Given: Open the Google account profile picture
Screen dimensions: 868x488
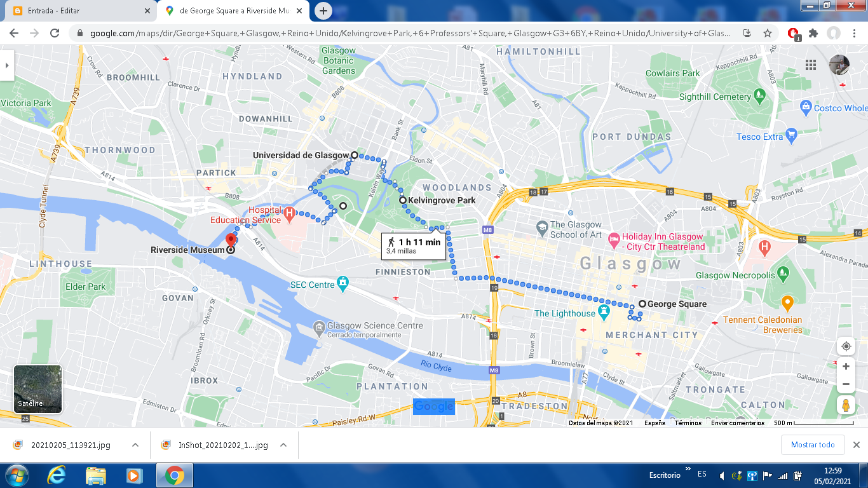Looking at the screenshot, I should 839,65.
